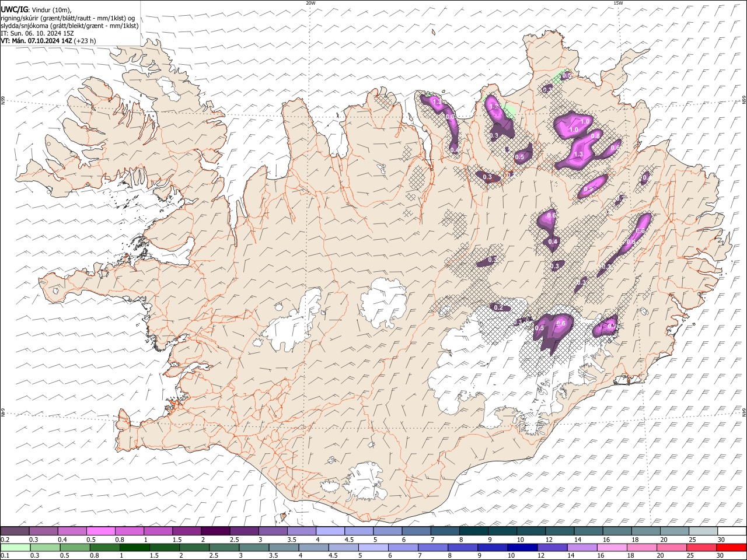Viewport: 747px width, 560px height.
Task: Click the light gray swatch between 25 and 30
Action: click(x=703, y=531)
